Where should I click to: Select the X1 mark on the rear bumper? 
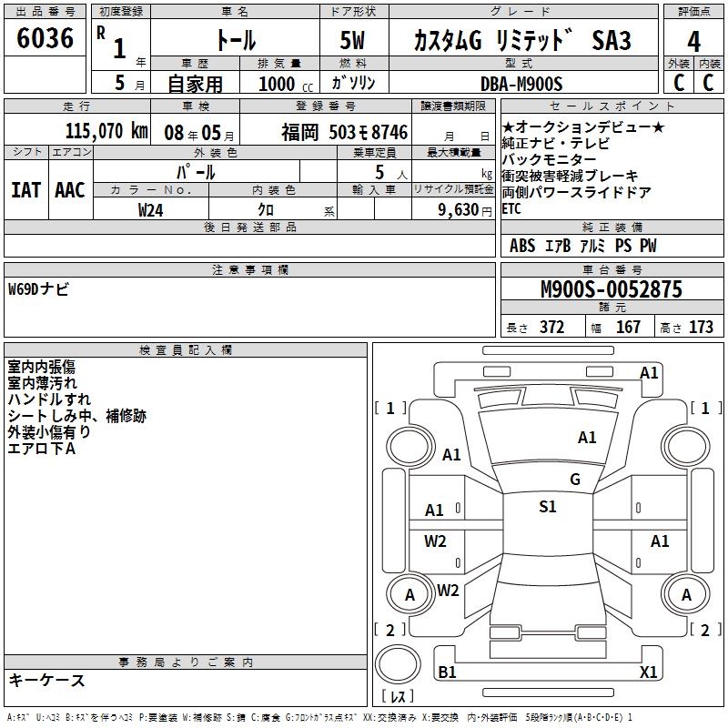coord(648,672)
